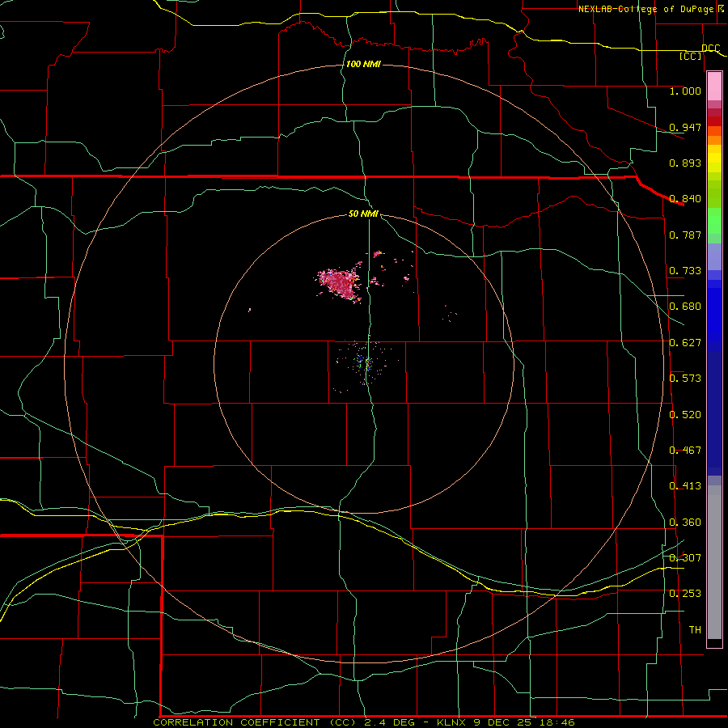Click the blue-green clutter at the radar center
Viewport: 728px width, 728px height.
[x=365, y=363]
